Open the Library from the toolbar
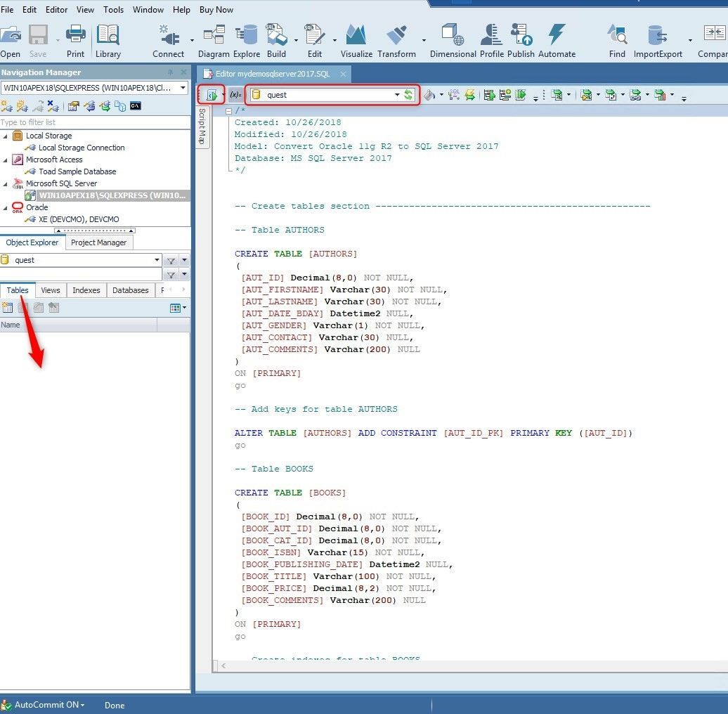 tap(108, 41)
